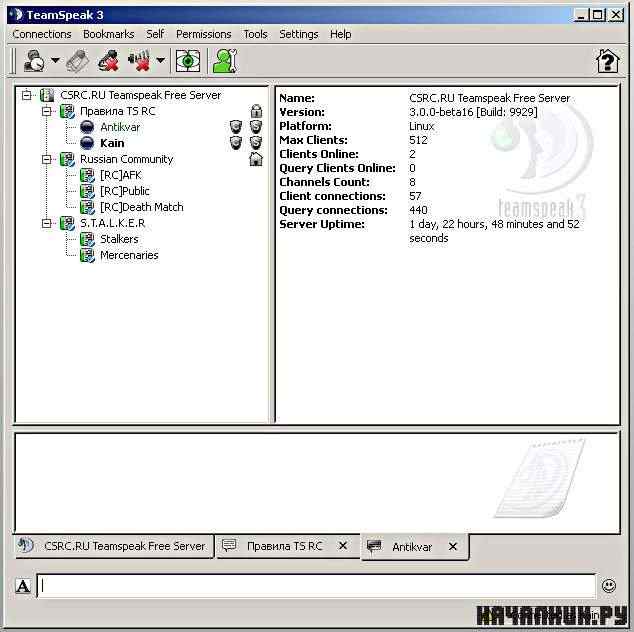Click the home icon on Russian Community
Image resolution: width=634 pixels, height=632 pixels.
(x=256, y=159)
